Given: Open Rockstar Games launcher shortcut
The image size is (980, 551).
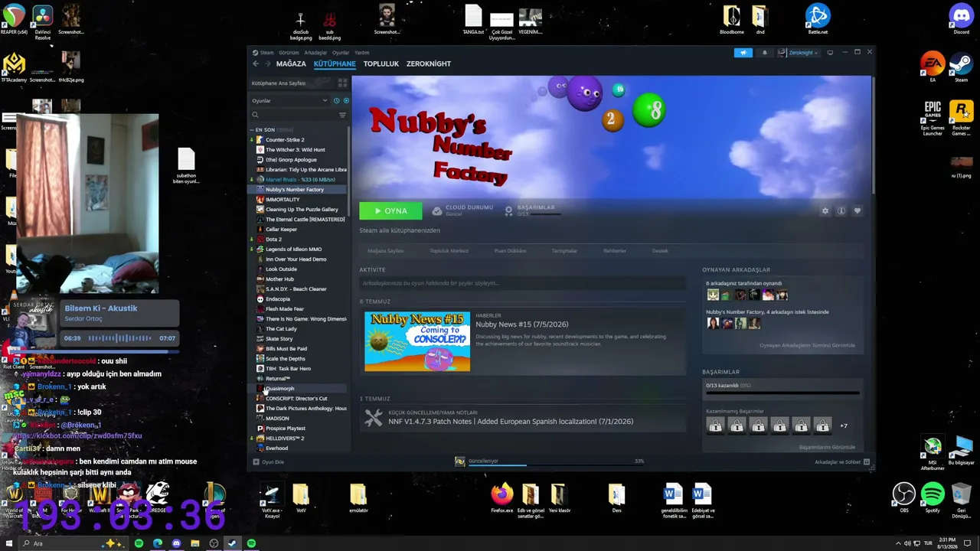Looking at the screenshot, I should point(961,117).
